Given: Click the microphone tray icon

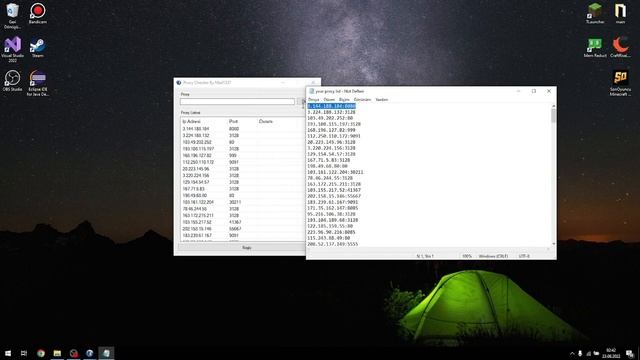Looking at the screenshot, I should pyautogui.click(x=580, y=353).
